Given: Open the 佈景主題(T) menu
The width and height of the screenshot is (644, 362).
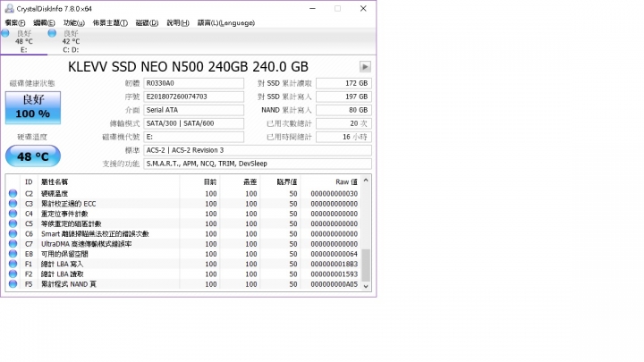Looking at the screenshot, I should [110, 23].
